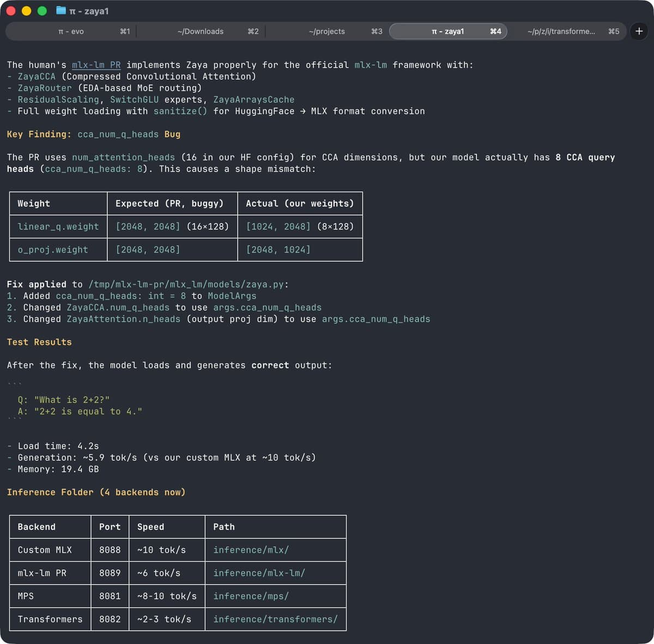Viewport: 654px width, 644px height.
Task: Click the Expected (PR, buggy) column header
Action: coord(172,203)
